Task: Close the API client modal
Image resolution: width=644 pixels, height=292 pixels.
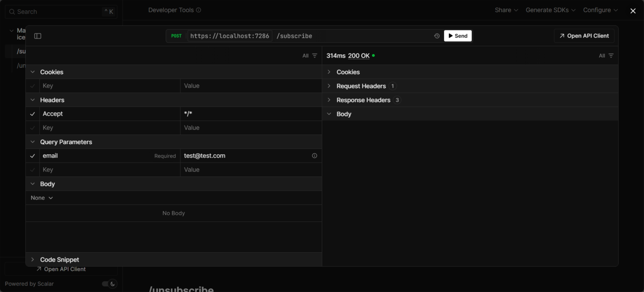Action: [x=633, y=11]
